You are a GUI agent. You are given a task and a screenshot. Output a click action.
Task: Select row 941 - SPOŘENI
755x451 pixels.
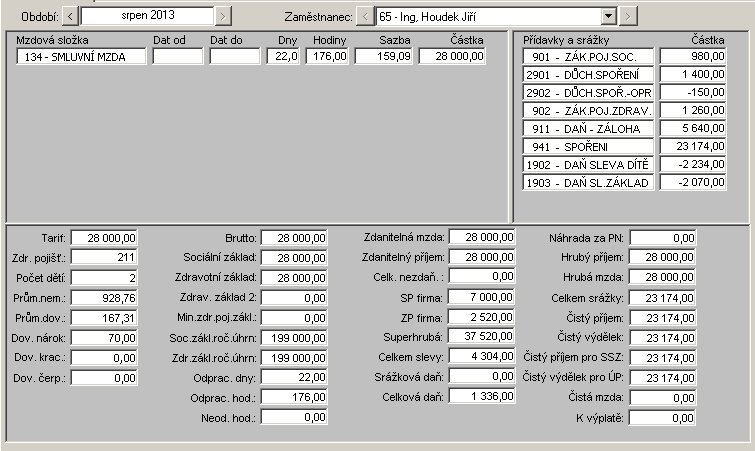[x=588, y=146]
